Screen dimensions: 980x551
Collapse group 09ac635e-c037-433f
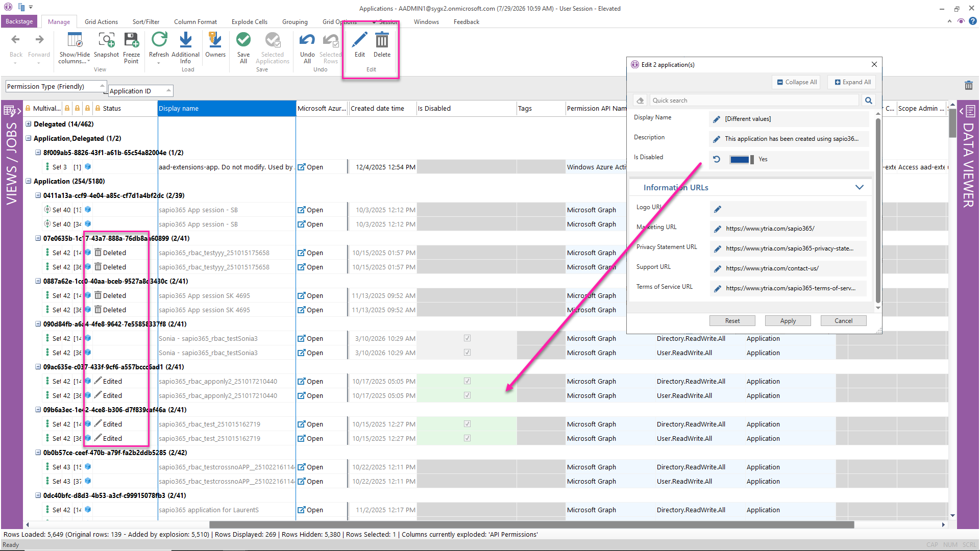(x=38, y=367)
